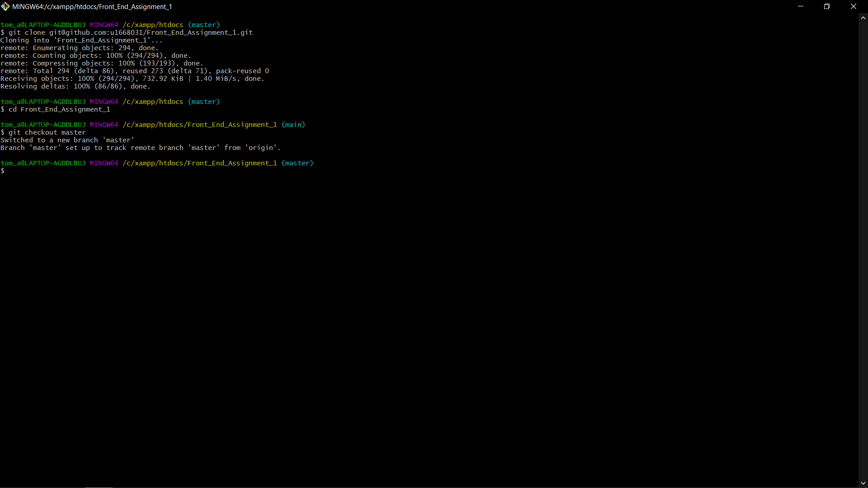868x488 pixels.
Task: Click the scrollbar down arrow
Action: point(863,483)
